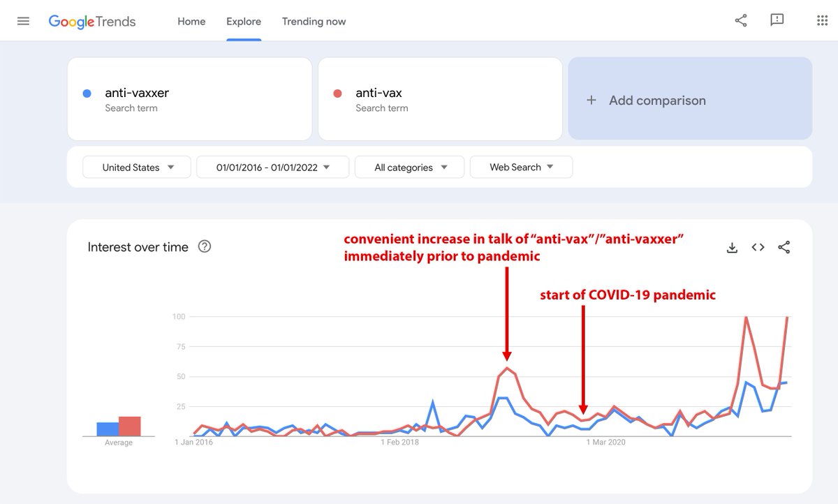The height and width of the screenshot is (504, 838).
Task: Open the Web Search type dropdown
Action: click(x=521, y=167)
